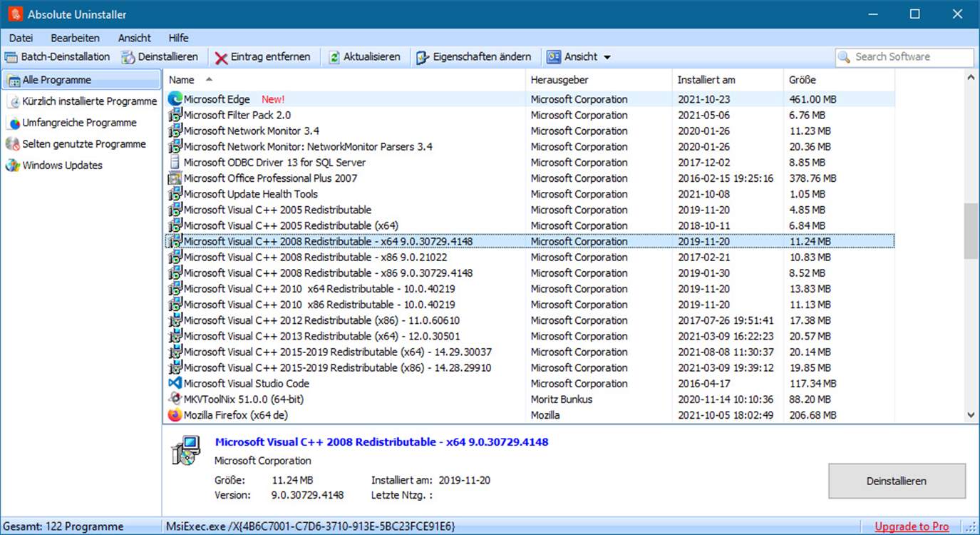
Task: Click the Microsoft Office Professional Plus icon
Action: tap(175, 178)
